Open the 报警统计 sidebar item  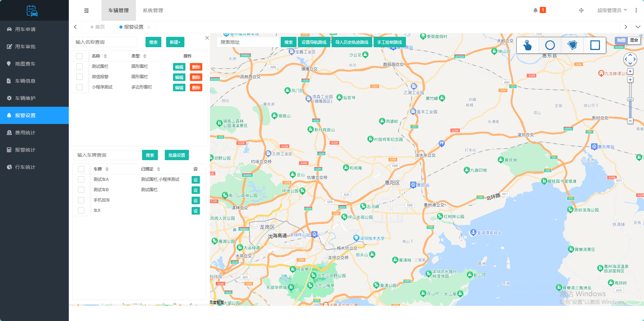34,150
